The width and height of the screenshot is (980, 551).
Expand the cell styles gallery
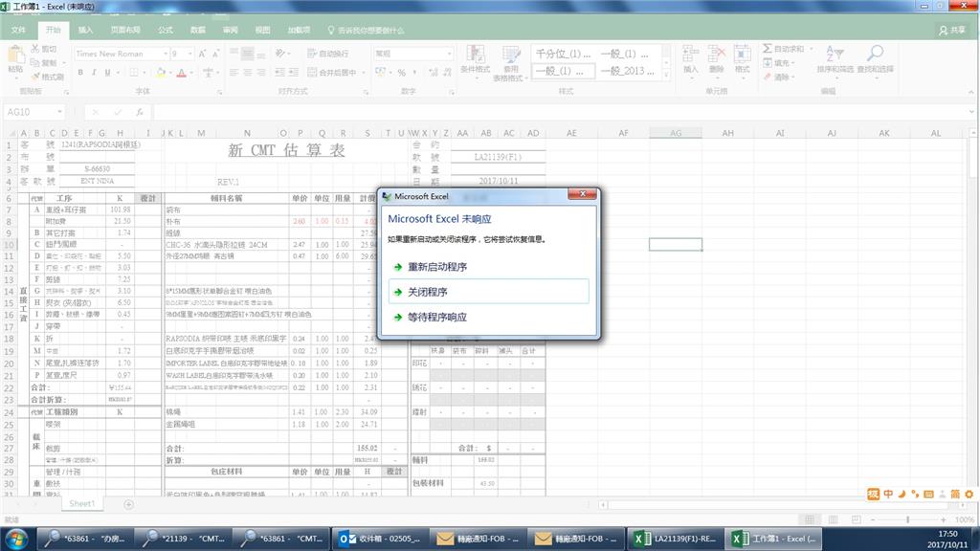666,76
